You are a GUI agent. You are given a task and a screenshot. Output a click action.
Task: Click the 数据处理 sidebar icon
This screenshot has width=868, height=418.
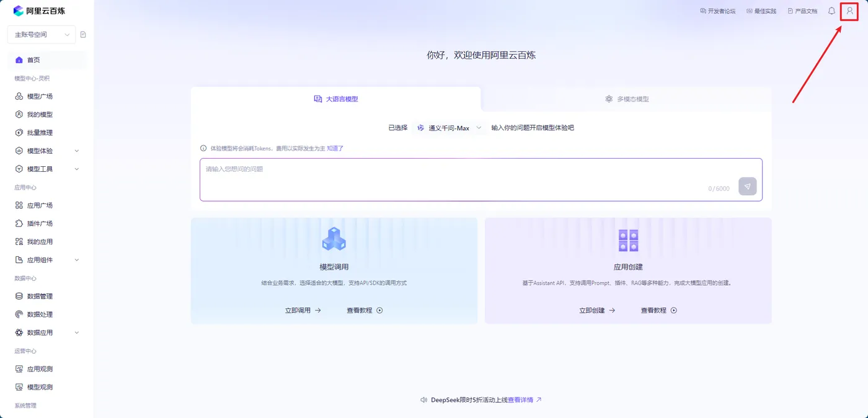tap(19, 314)
